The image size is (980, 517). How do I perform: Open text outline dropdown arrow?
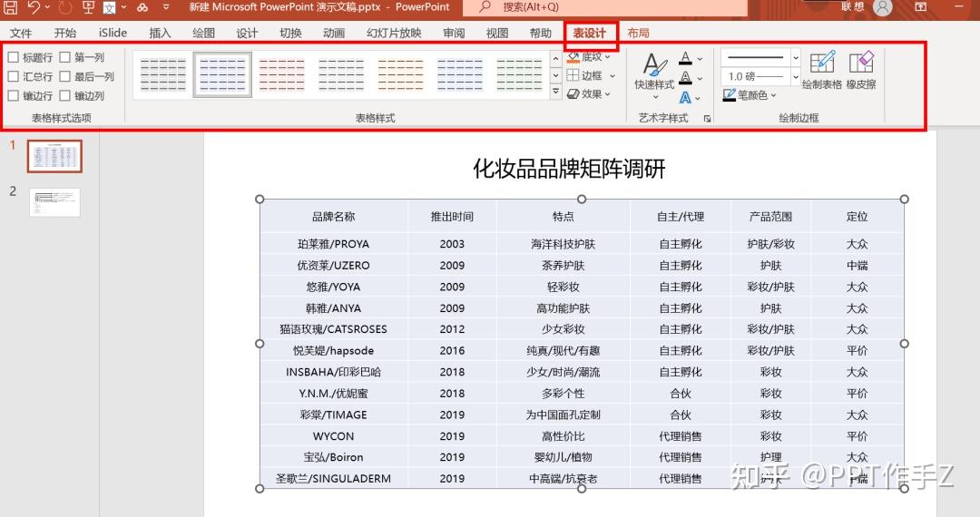(x=700, y=79)
